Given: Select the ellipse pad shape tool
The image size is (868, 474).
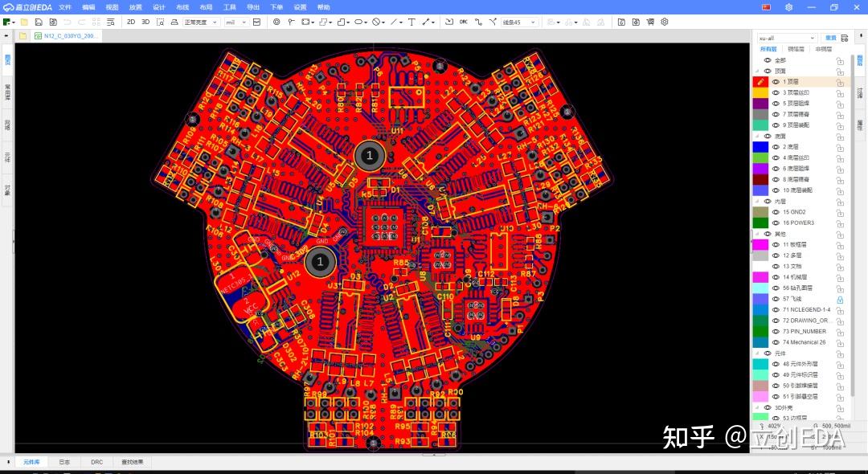Looking at the screenshot, I should coord(358,22).
